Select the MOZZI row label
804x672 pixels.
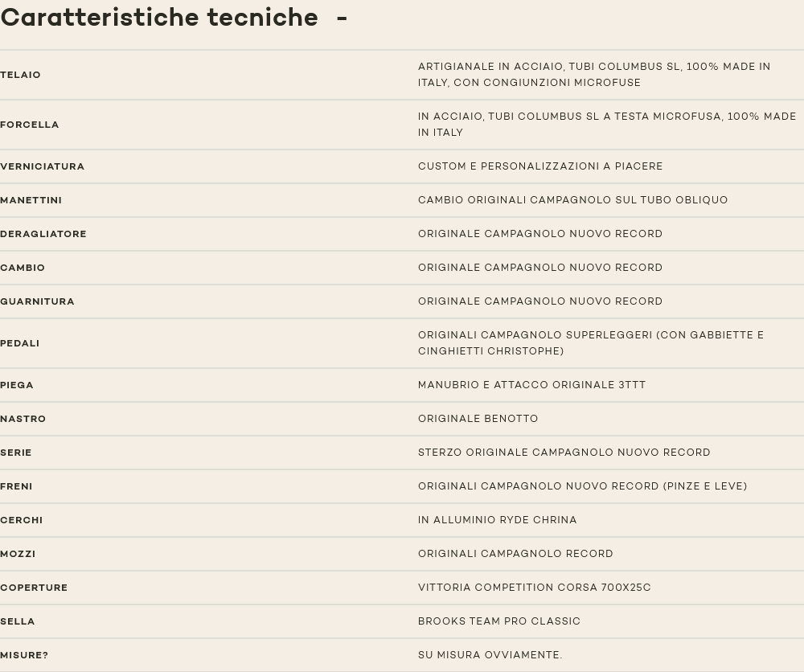tap(18, 554)
